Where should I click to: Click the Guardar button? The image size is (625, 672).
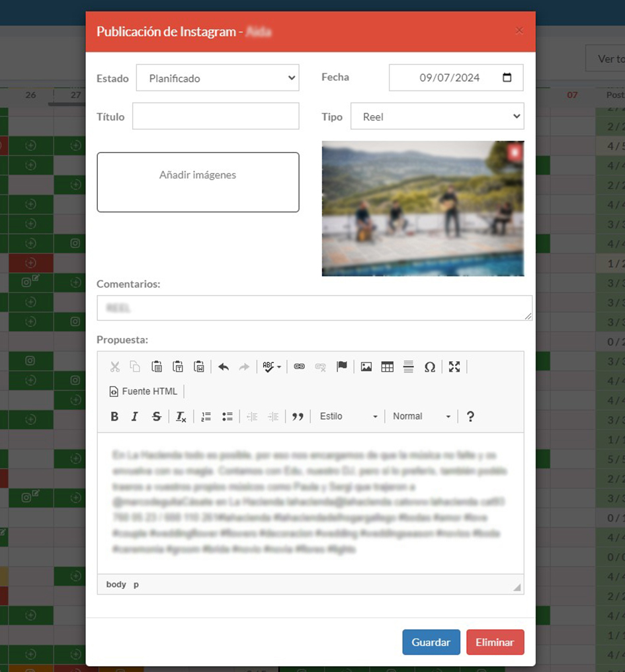pos(431,642)
